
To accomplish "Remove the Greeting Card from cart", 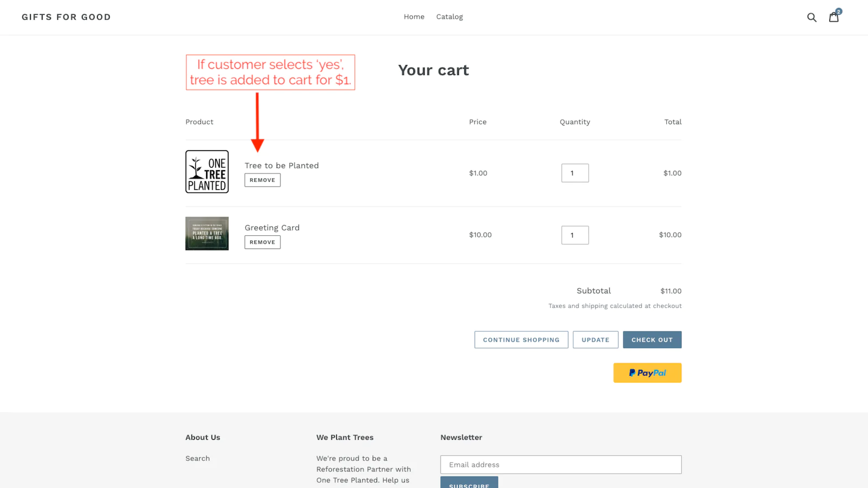I will [263, 242].
